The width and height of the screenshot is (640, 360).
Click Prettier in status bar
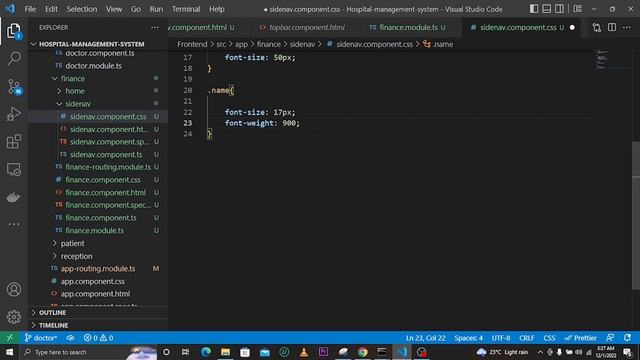(x=580, y=338)
